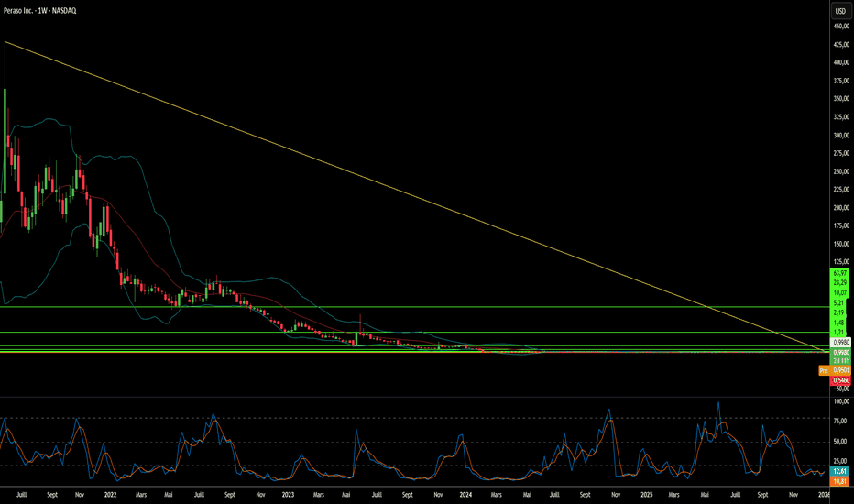Click the 2026 label on the time axis
This screenshot has width=854, height=504.
click(x=824, y=495)
